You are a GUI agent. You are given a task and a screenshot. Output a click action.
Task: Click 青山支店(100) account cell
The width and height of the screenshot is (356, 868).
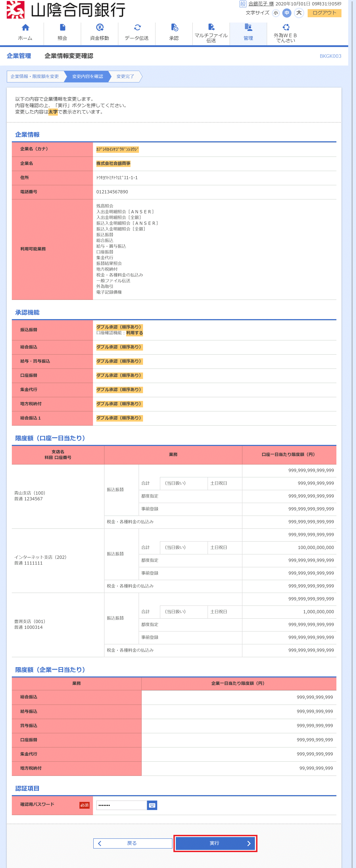(x=58, y=496)
